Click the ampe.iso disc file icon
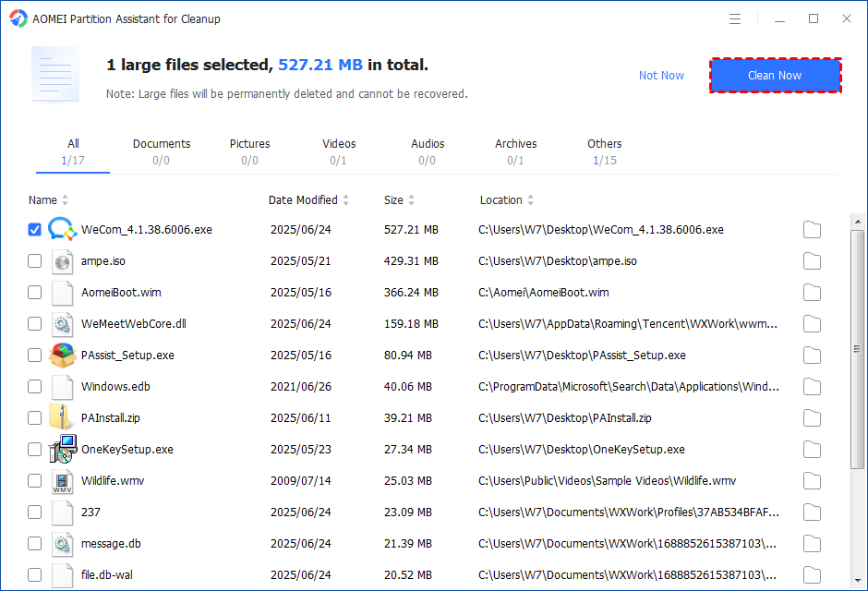 tap(62, 261)
